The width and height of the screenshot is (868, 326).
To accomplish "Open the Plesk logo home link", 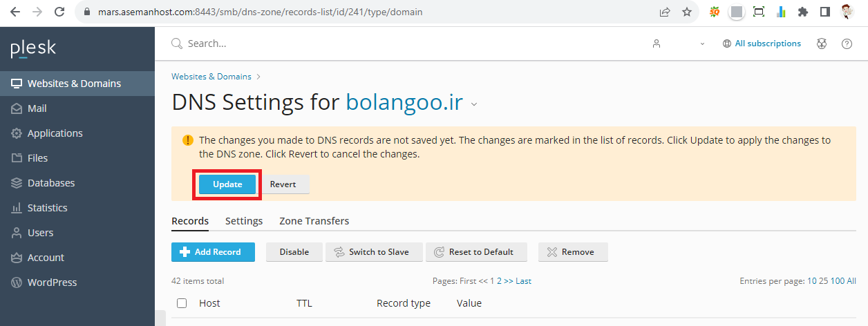I will [x=33, y=49].
